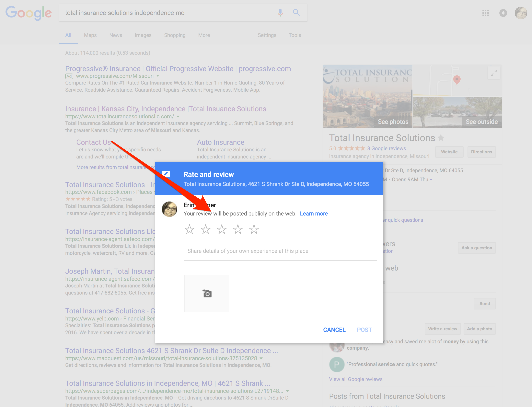This screenshot has height=407, width=532.
Task: Click the magnifier search icon
Action: [x=296, y=12]
